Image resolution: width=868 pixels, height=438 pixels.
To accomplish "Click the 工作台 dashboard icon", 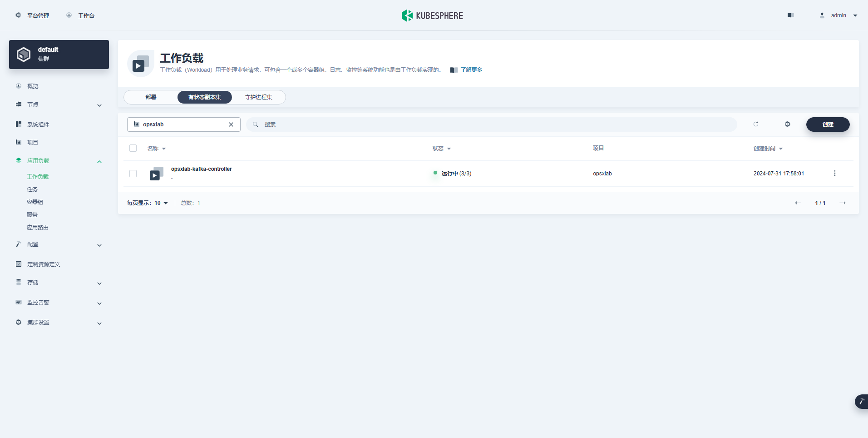I will tap(69, 15).
